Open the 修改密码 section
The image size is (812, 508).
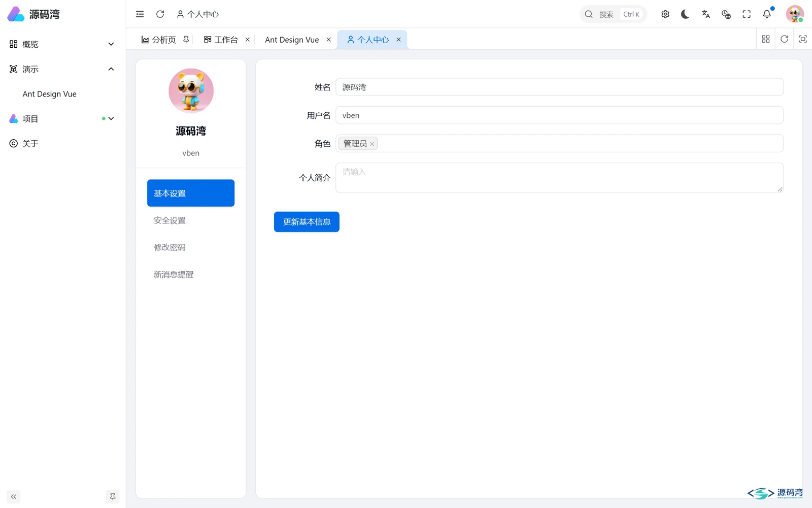pyautogui.click(x=191, y=247)
